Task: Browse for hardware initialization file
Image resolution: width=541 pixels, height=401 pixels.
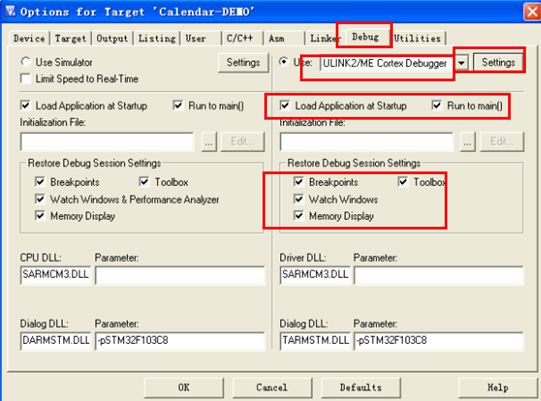Action: 468,141
